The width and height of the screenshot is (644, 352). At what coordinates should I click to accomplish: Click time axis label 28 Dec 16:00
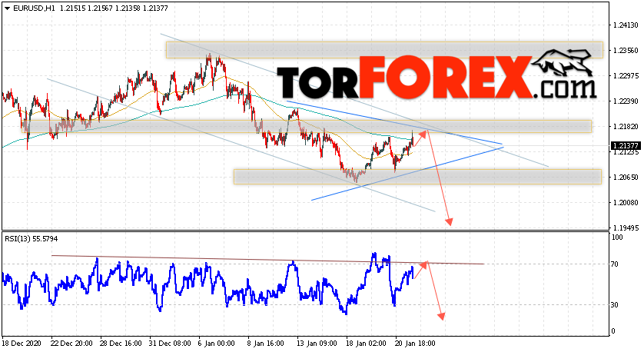point(121,344)
